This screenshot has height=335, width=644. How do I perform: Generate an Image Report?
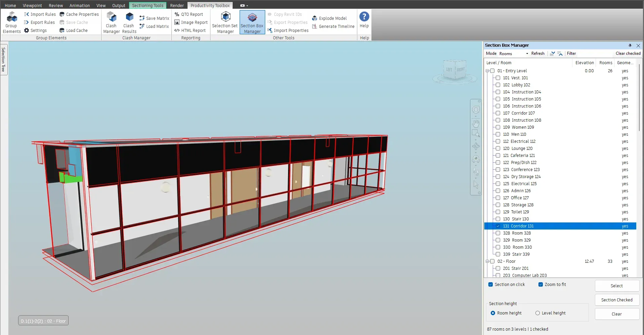[x=191, y=22]
